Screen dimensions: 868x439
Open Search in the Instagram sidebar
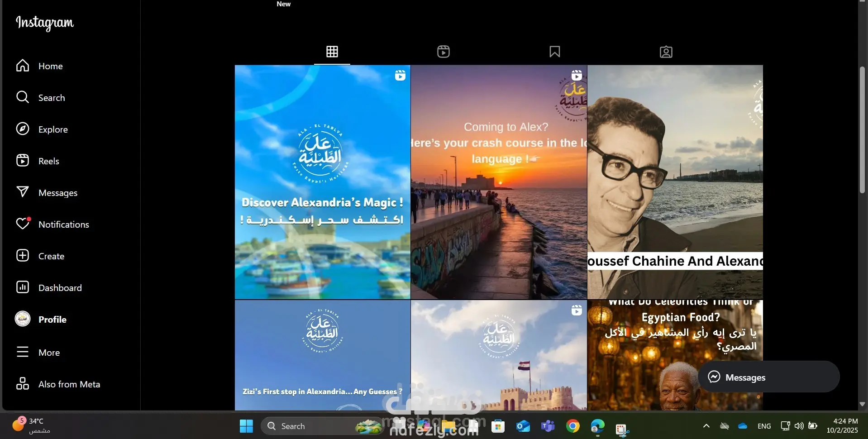click(51, 98)
